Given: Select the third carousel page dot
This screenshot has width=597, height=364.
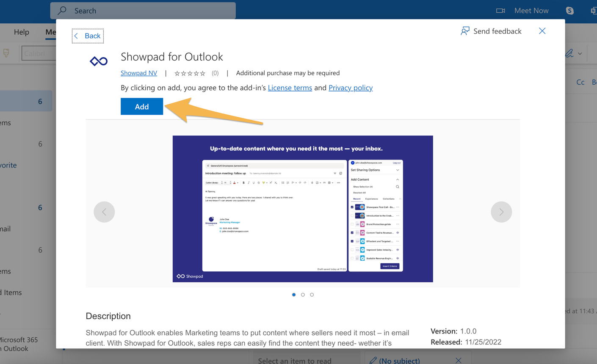Looking at the screenshot, I should (312, 295).
